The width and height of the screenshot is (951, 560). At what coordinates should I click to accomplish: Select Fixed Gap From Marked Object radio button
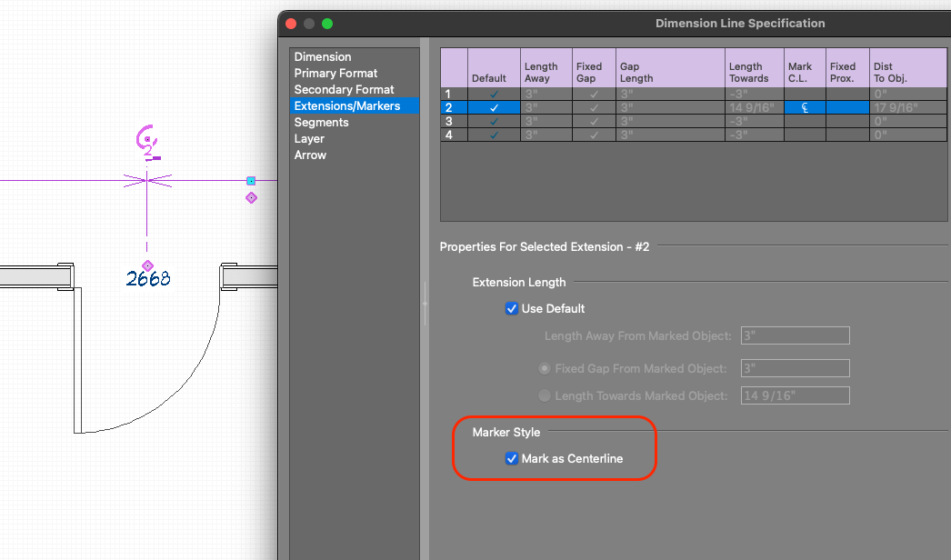(x=545, y=368)
